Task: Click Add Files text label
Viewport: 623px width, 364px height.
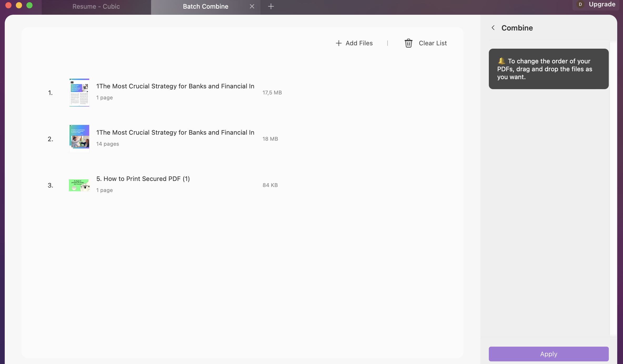Action: [x=359, y=43]
